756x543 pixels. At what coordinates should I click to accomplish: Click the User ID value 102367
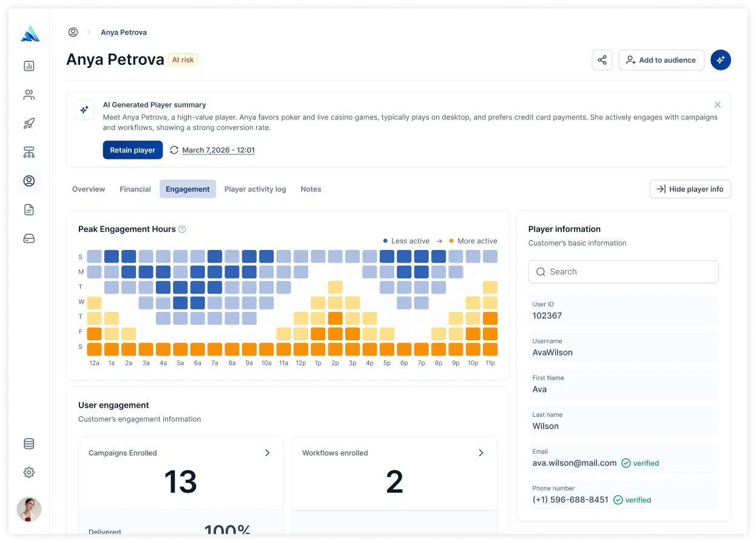click(x=547, y=315)
